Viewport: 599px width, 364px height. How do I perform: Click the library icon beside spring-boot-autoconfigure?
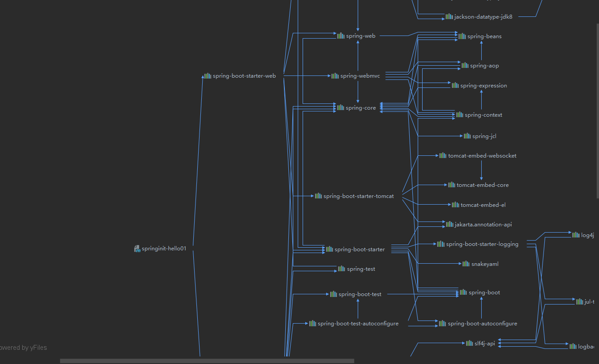pyautogui.click(x=443, y=324)
